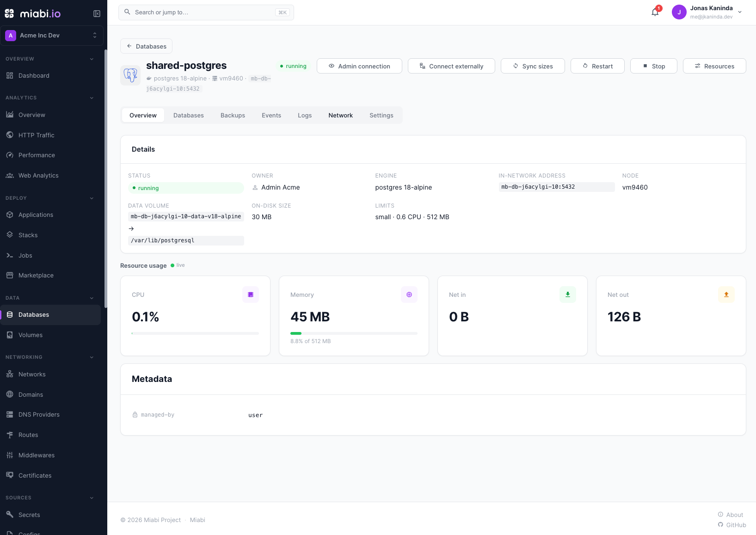The height and width of the screenshot is (535, 756).
Task: Click the Net out upload icon
Action: coord(726,295)
